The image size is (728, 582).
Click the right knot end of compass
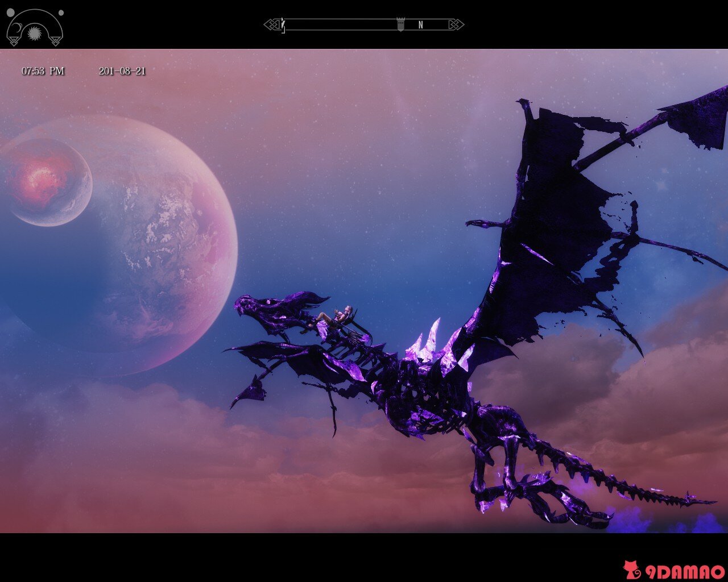[456, 24]
